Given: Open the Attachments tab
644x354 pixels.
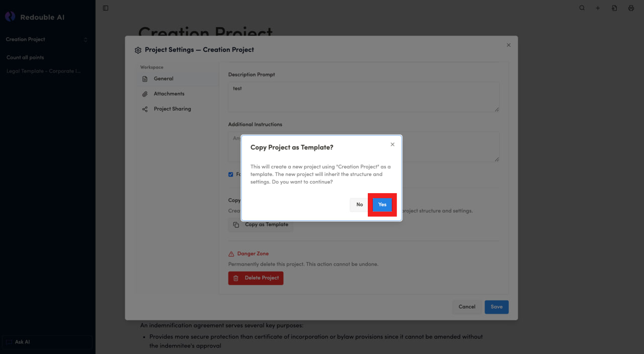Looking at the screenshot, I should coord(169,94).
